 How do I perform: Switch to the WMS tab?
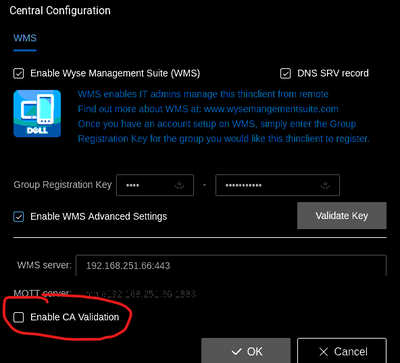(25, 38)
